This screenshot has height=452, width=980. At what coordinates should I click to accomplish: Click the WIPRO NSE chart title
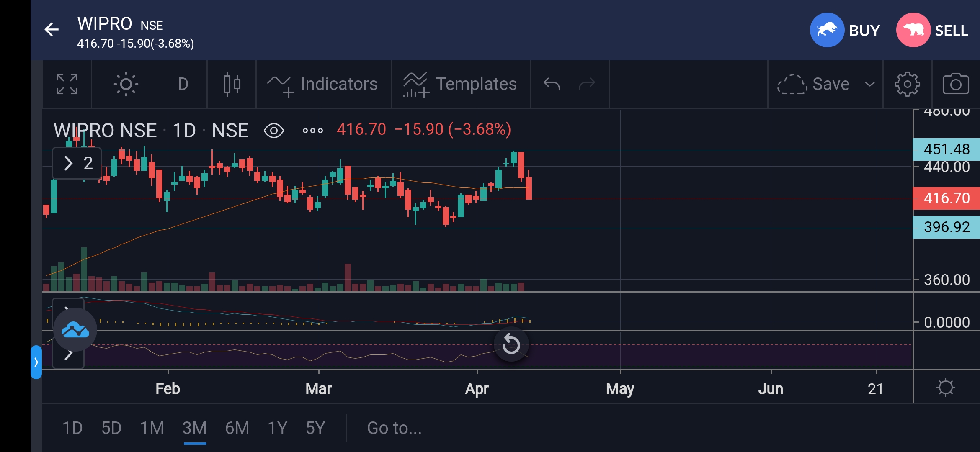(x=105, y=131)
